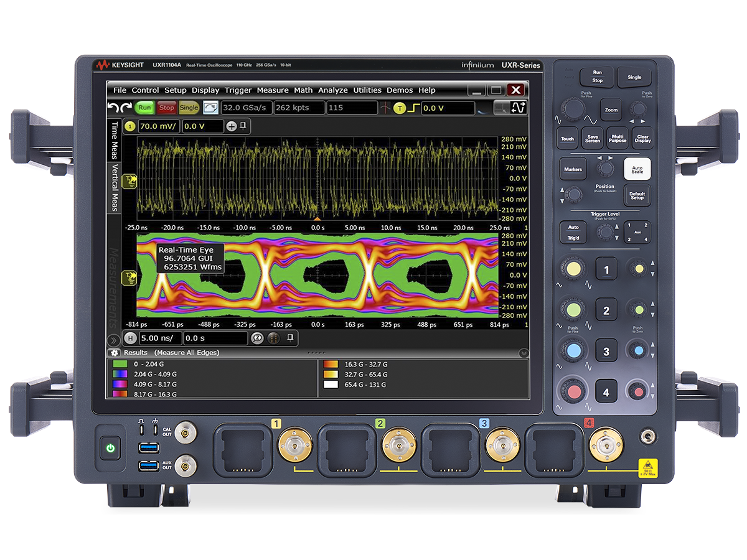Open the trigger slope selector
The image size is (747, 560).
pos(415,108)
